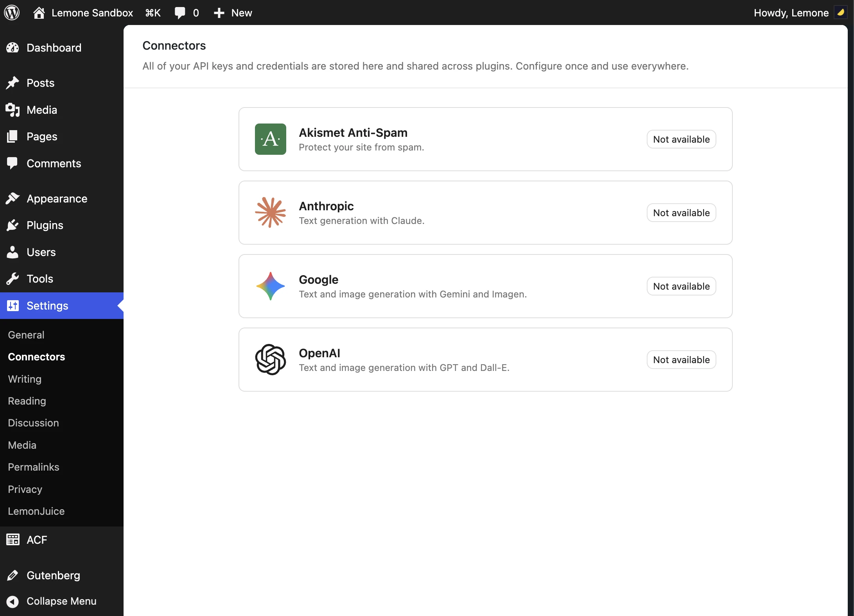
Task: Click the Gutenberg pencil icon
Action: tap(13, 575)
